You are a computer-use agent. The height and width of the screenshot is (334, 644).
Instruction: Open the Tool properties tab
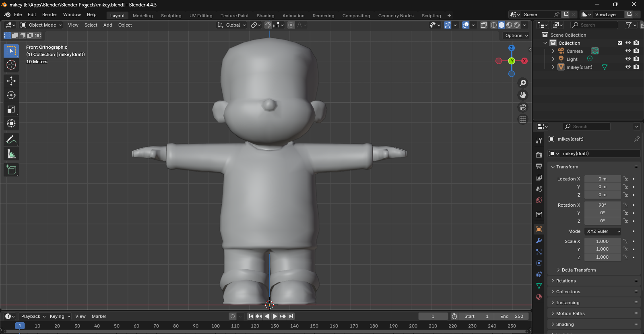539,140
